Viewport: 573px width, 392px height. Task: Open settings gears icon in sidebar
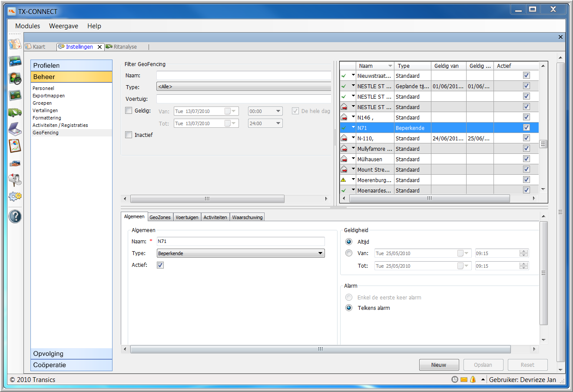(x=15, y=196)
